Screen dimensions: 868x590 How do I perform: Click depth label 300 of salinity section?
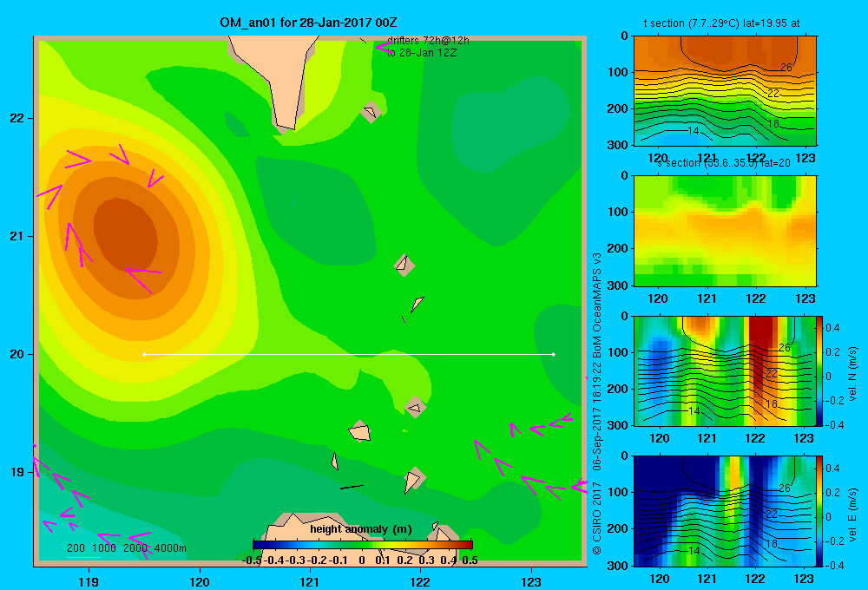click(x=617, y=285)
